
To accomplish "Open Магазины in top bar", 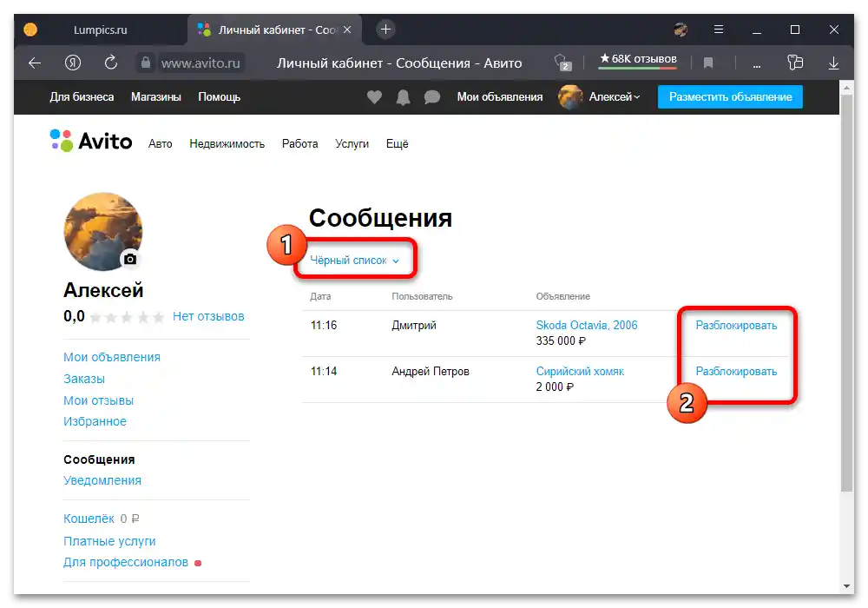I will tap(156, 97).
